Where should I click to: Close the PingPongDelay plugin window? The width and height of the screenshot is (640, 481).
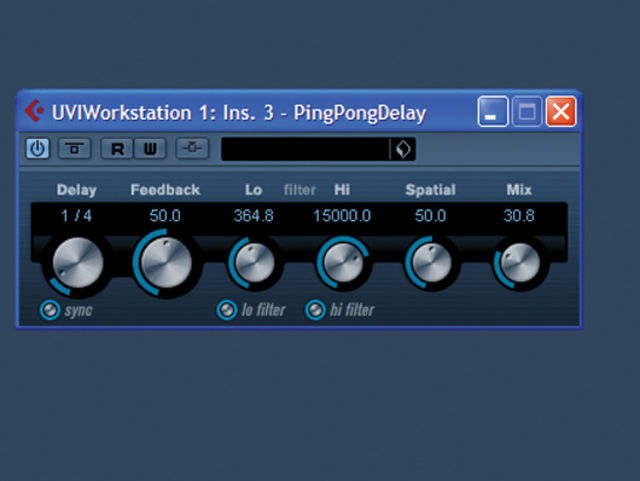pyautogui.click(x=561, y=111)
